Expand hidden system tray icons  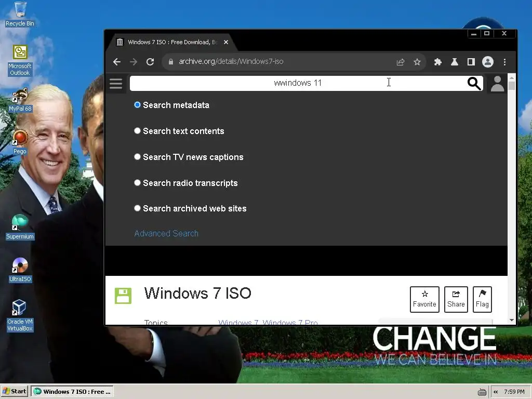(496, 392)
